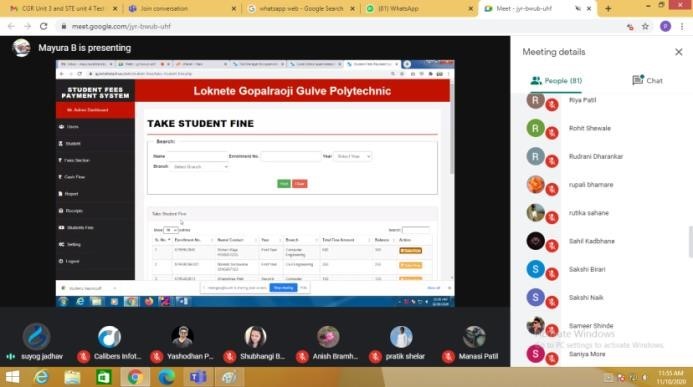Open Microsoft Teams from the taskbar
This screenshot has height=387, width=693.
pos(198,377)
